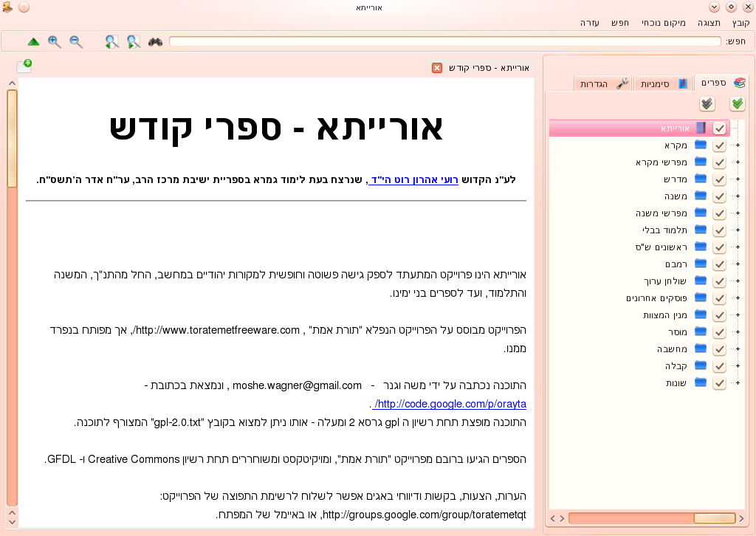Expand the תלמוד בבלי tree node
756x536 pixels.
point(738,230)
